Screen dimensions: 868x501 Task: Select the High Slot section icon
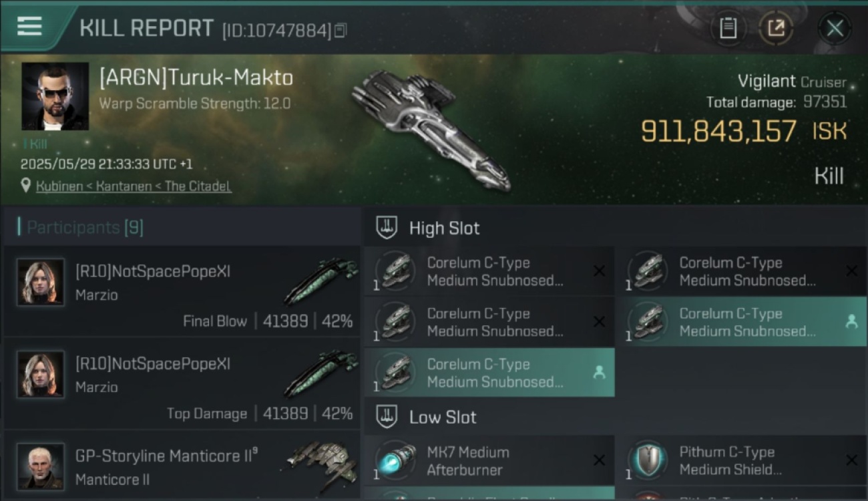(x=387, y=228)
